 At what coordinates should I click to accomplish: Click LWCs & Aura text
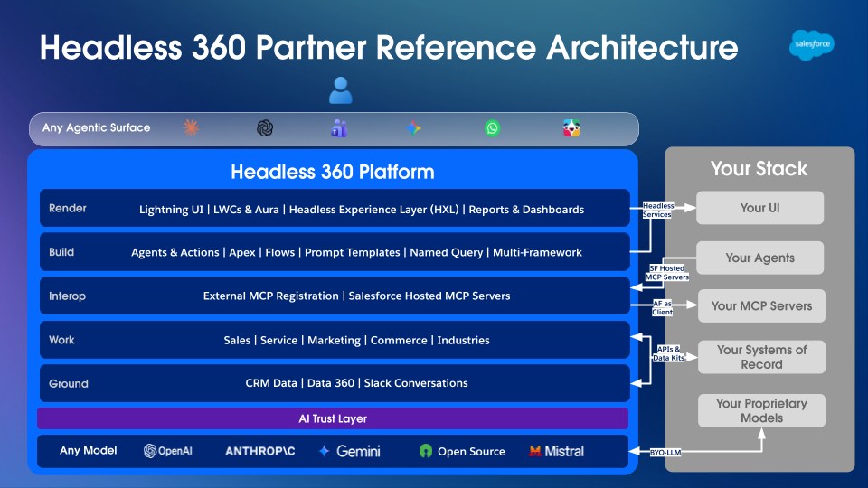pyautogui.click(x=246, y=210)
